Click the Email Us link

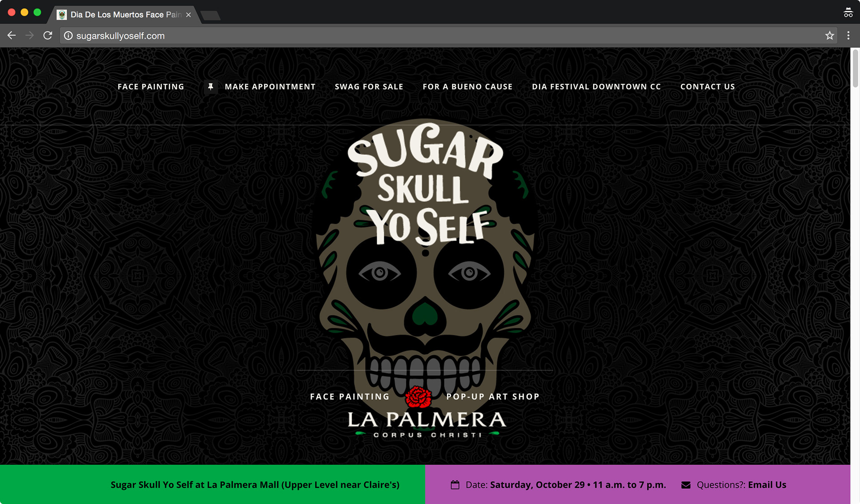[767, 485]
